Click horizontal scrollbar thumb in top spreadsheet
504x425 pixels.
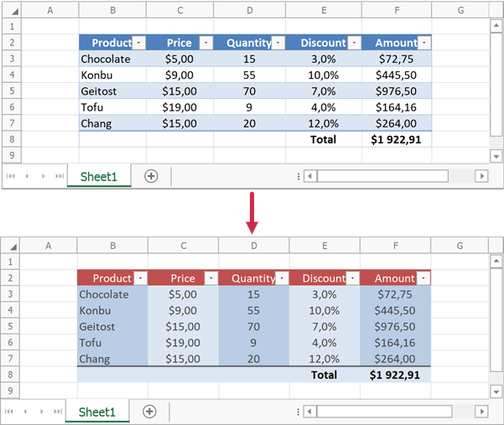tap(382, 176)
